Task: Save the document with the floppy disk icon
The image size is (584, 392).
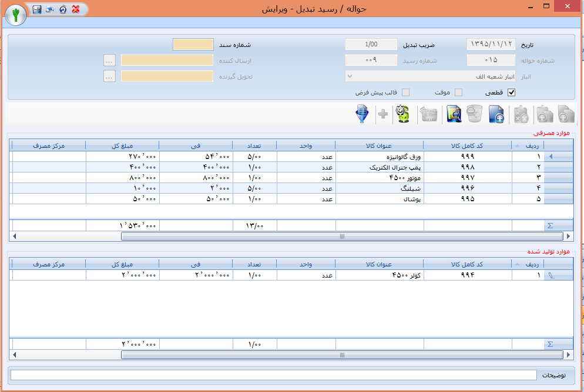Action: pyautogui.click(x=36, y=9)
